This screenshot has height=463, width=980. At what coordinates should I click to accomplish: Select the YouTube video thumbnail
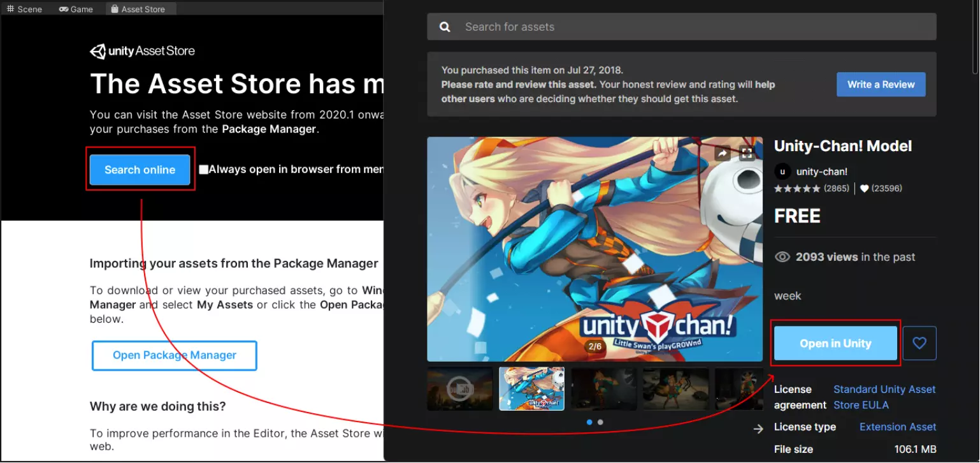pos(460,388)
